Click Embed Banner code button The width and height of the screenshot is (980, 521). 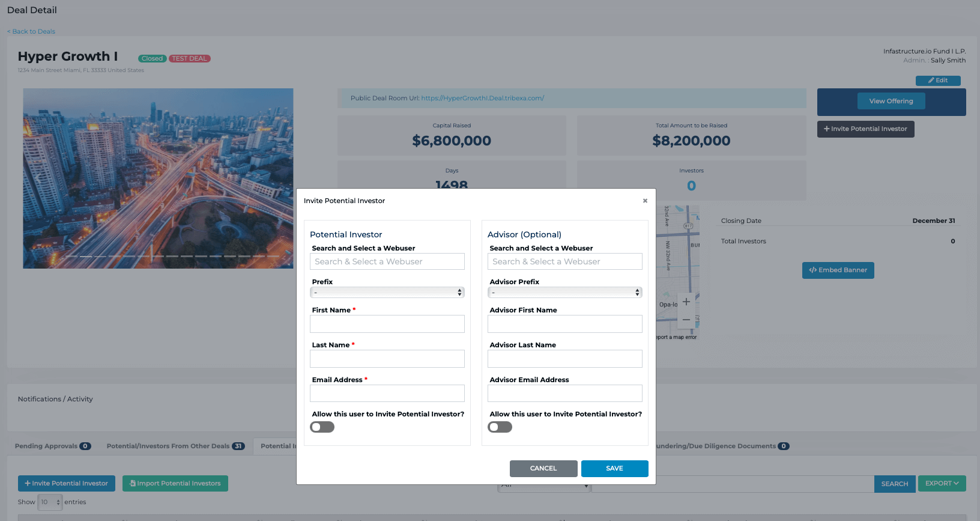[x=838, y=270]
